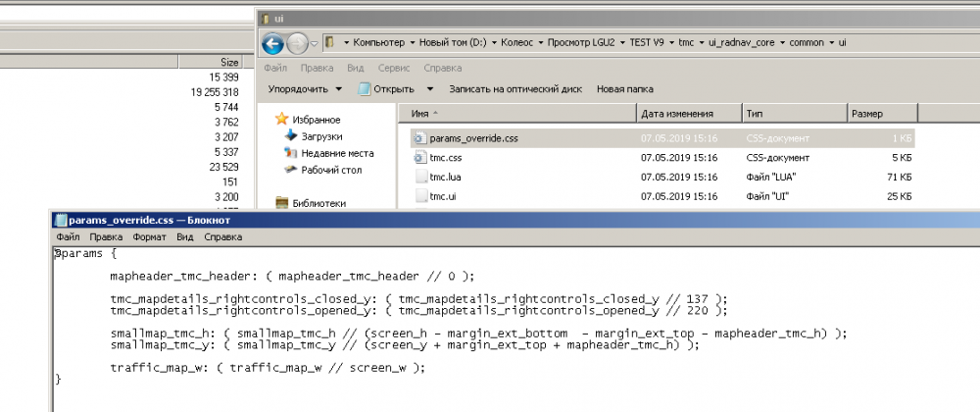980x412 pixels.
Task: Click Записать на оптический диск
Action: click(515, 89)
